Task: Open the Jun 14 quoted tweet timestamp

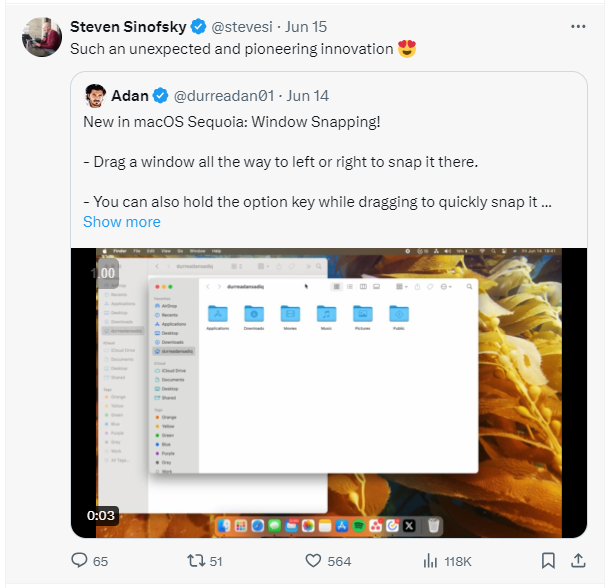Action: coord(308,96)
